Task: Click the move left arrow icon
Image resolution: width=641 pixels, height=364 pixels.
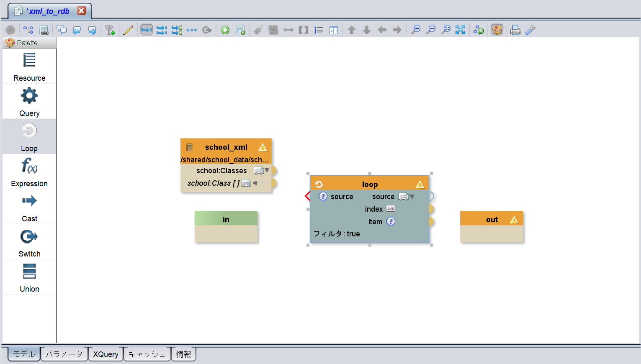Action: 382,30
